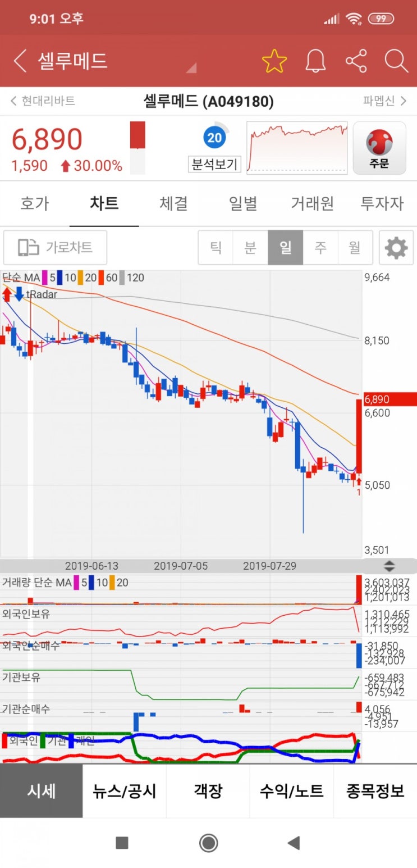Open chart settings gear

point(396,247)
